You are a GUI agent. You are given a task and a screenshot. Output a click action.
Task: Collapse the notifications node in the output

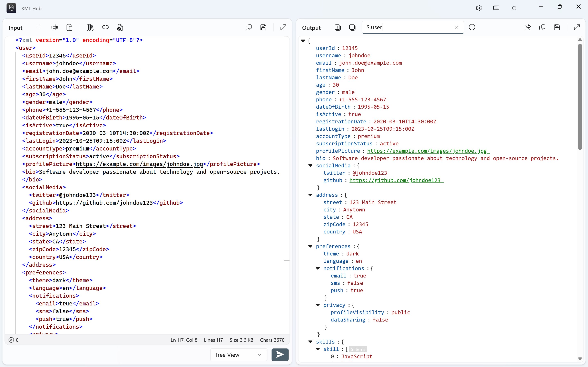[318, 268]
